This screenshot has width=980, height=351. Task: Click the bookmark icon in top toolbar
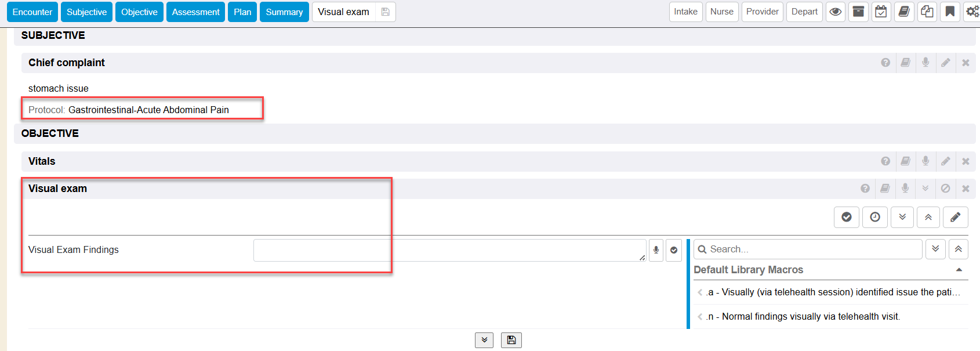[950, 12]
